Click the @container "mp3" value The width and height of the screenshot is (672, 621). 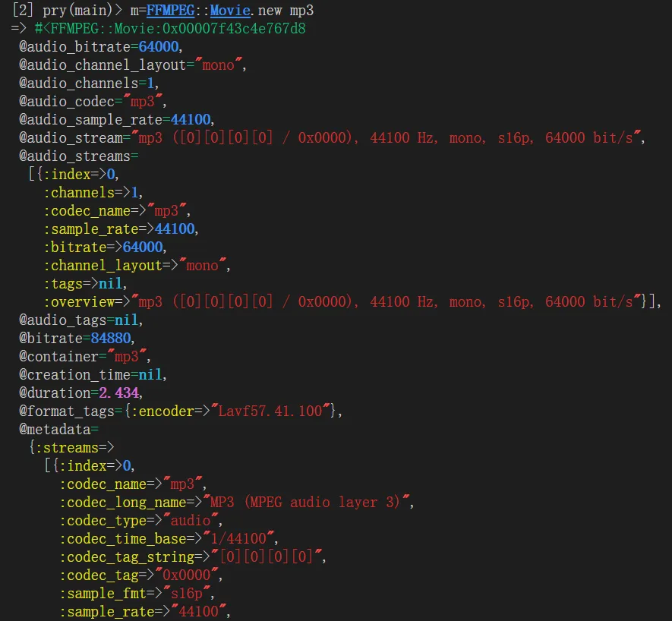[127, 356]
